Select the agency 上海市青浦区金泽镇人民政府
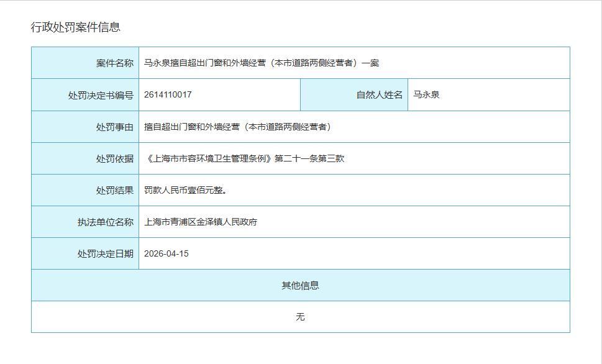The image size is (602, 364). click(201, 222)
